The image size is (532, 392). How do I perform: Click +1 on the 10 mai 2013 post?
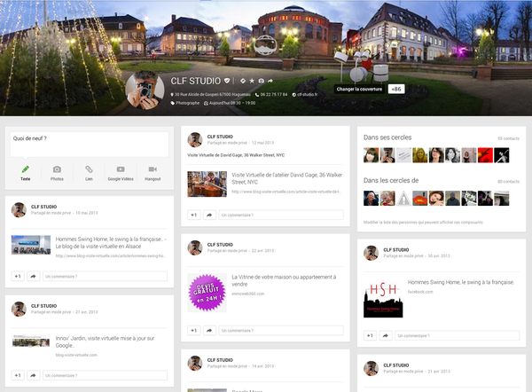click(18, 277)
